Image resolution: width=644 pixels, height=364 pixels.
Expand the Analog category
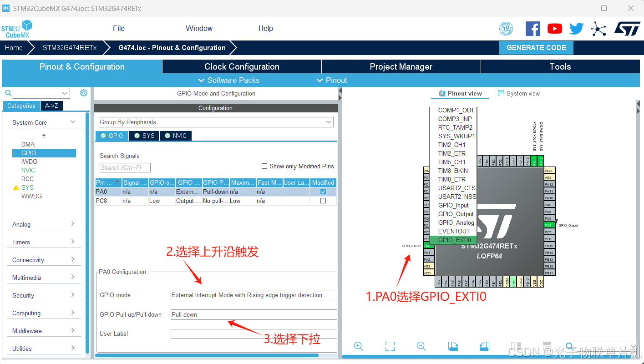(x=73, y=224)
